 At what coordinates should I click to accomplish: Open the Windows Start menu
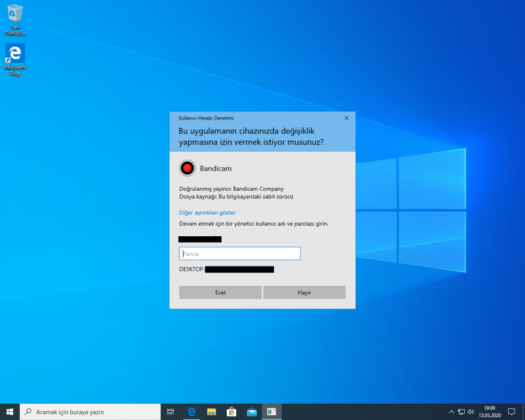(x=10, y=412)
